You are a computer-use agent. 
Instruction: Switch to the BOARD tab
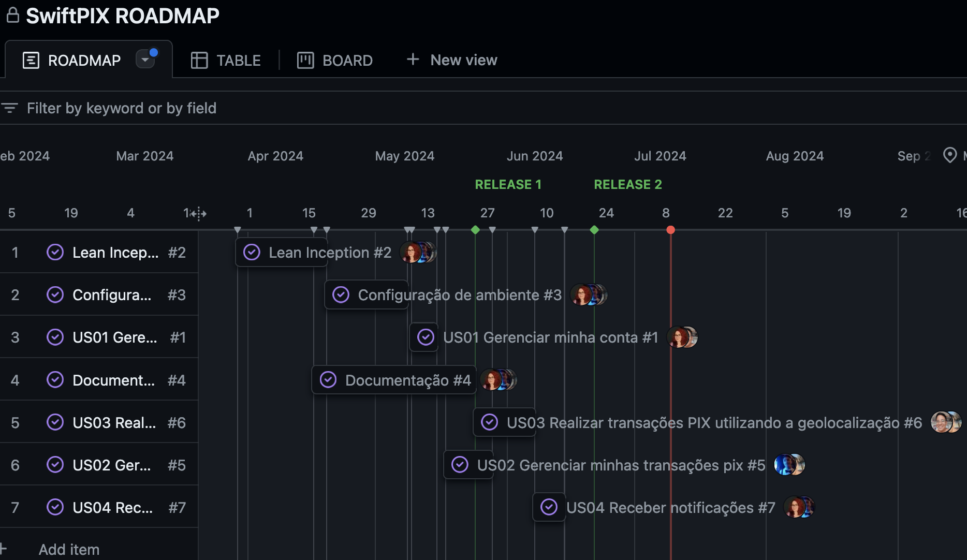(x=347, y=60)
